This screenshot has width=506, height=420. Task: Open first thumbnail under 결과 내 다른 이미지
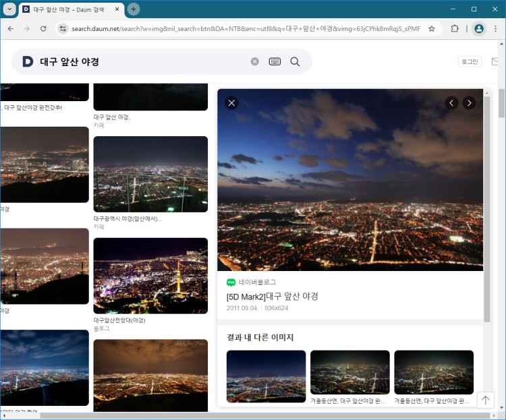[266, 376]
